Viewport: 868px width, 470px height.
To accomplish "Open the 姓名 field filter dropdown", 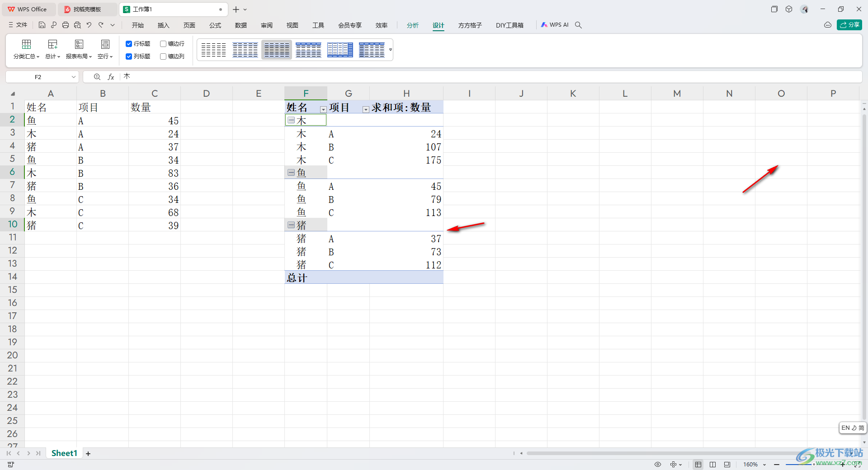I will point(323,109).
